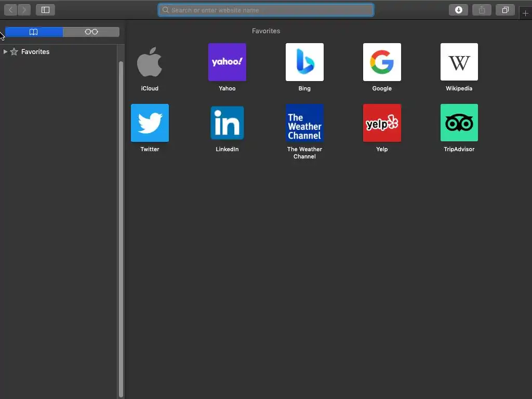
Task: Open a new tab with the plus button
Action: tap(526, 13)
